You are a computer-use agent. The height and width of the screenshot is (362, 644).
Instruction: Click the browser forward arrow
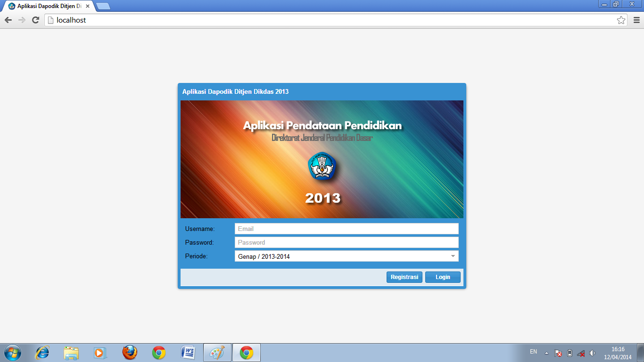tap(22, 20)
